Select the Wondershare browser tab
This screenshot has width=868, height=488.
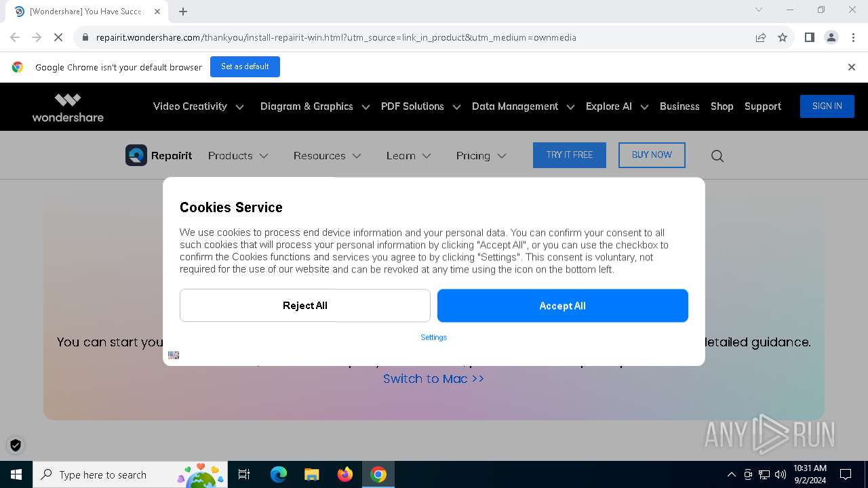[86, 12]
